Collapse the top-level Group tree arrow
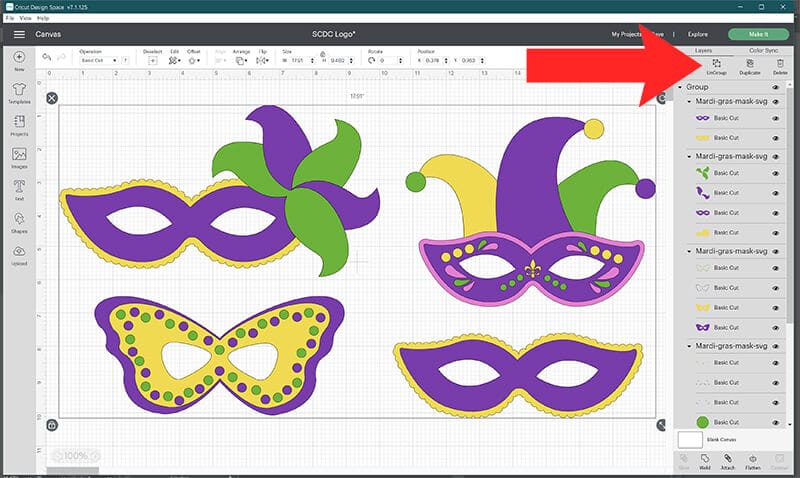800x478 pixels. coord(680,88)
